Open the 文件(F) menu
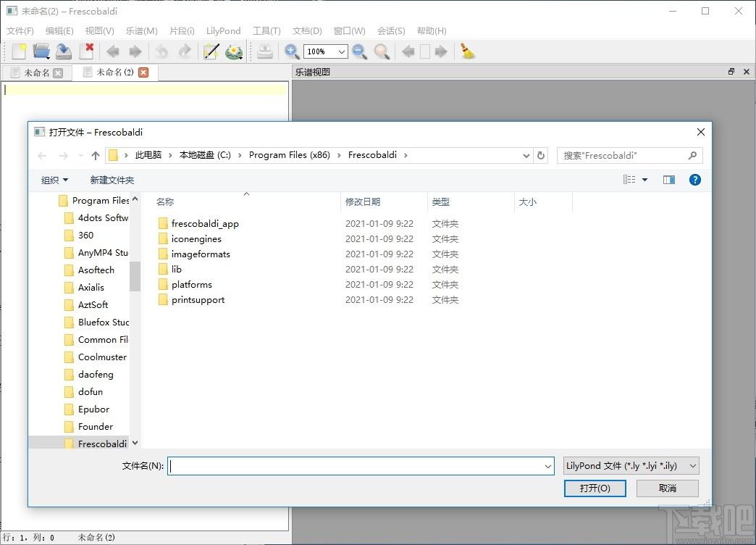 pos(20,31)
